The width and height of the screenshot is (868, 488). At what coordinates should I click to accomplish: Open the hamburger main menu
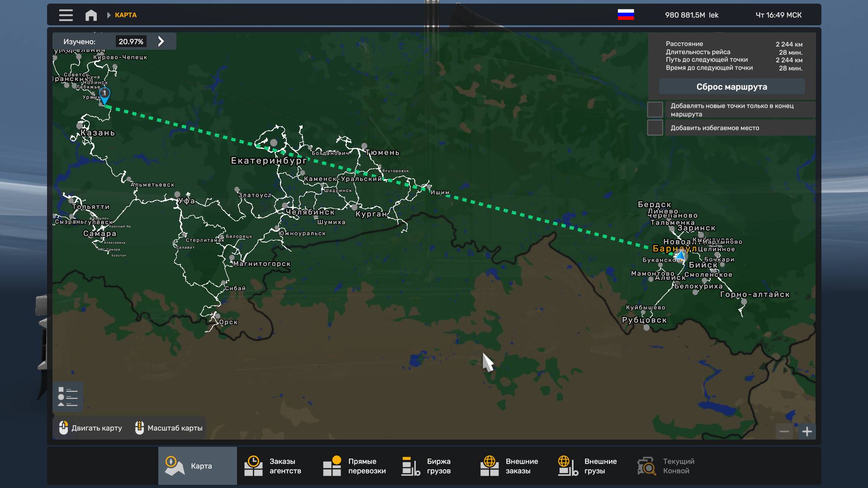[x=66, y=15]
